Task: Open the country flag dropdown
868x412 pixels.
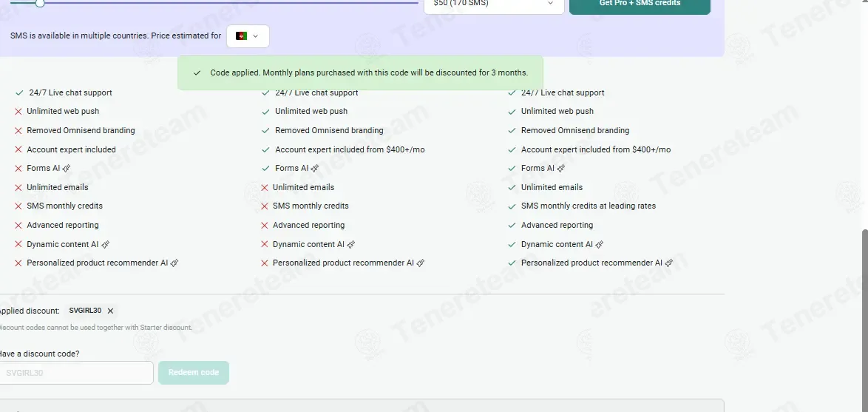Action: (248, 36)
